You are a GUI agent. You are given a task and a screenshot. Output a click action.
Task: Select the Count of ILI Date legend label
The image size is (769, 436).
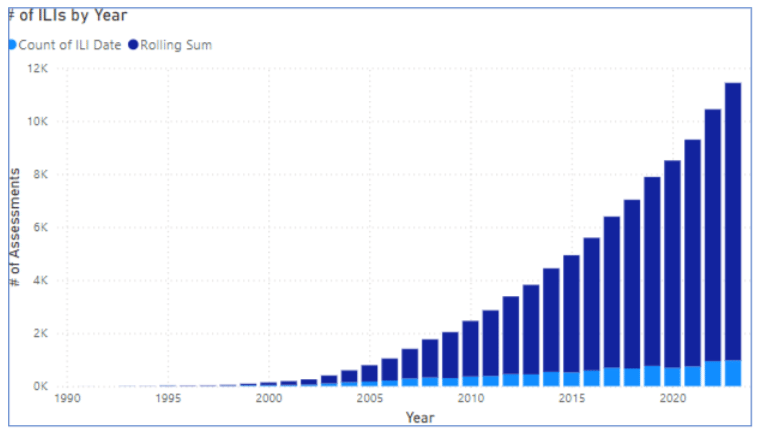(68, 45)
